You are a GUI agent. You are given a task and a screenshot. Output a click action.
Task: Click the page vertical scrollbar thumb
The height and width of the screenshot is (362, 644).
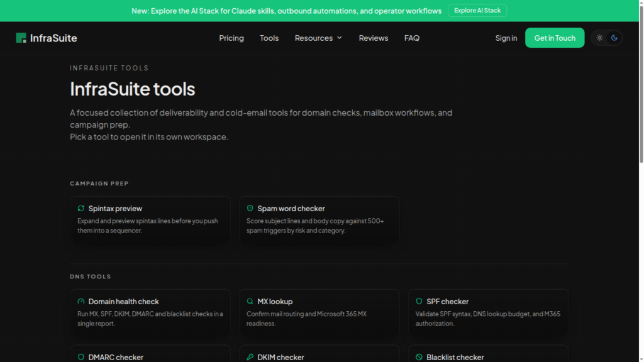[x=641, y=84]
